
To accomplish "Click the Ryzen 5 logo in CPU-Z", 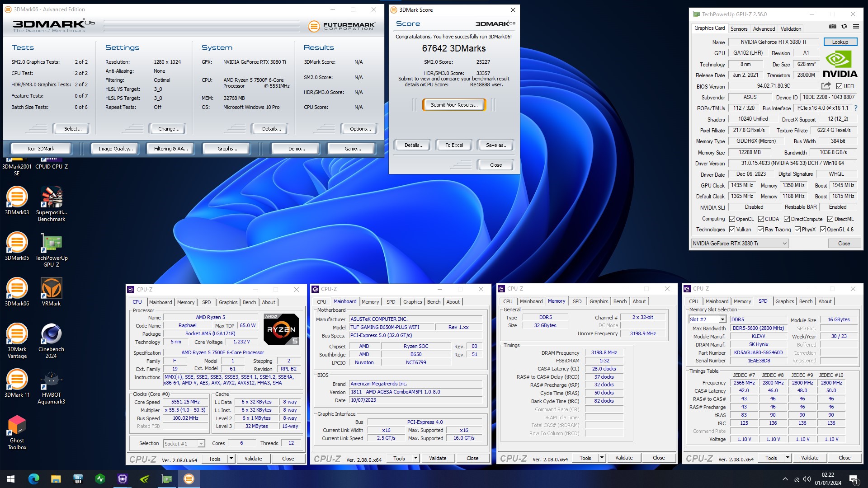I will pyautogui.click(x=281, y=329).
